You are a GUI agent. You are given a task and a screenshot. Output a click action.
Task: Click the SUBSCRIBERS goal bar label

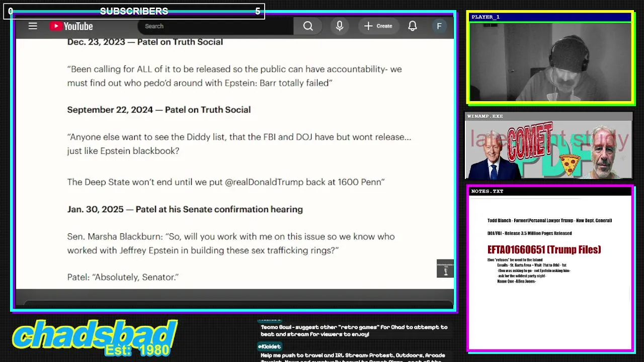pos(134,11)
